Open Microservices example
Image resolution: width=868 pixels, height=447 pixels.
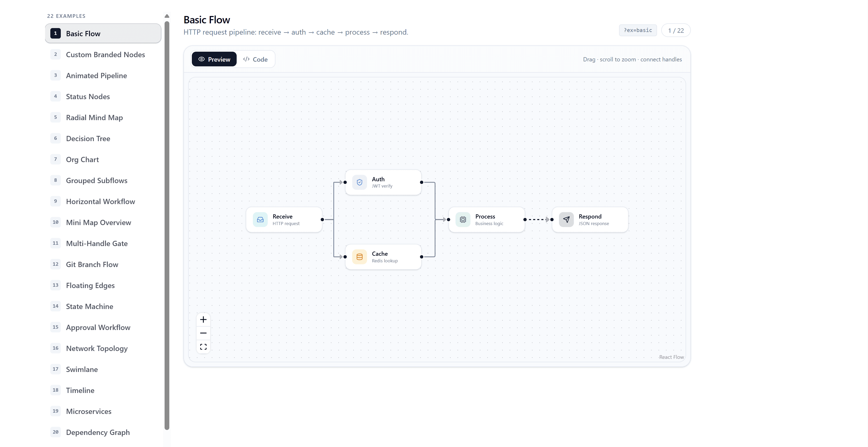103,411
